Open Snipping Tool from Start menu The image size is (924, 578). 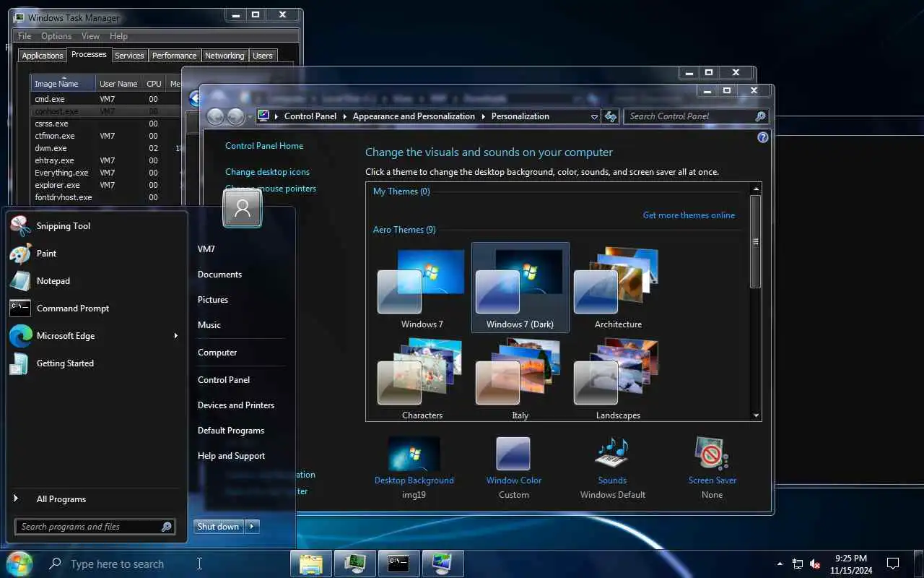[64, 226]
